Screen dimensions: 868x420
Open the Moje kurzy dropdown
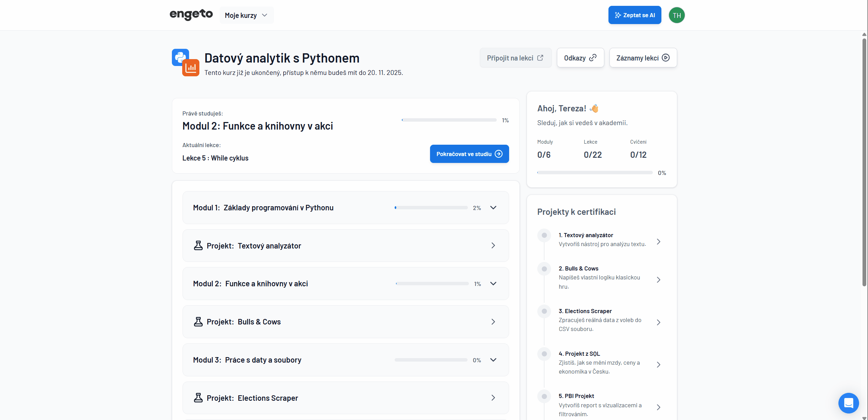(x=246, y=15)
